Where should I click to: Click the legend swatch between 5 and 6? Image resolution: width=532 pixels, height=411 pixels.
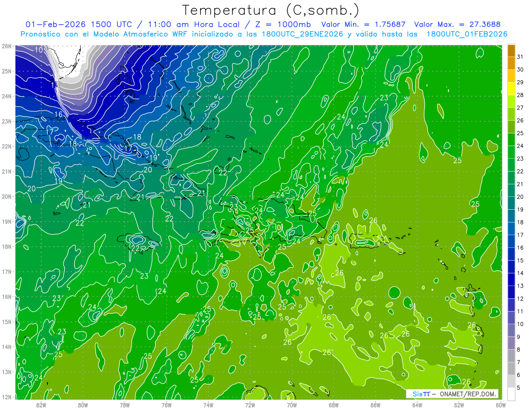[511, 381]
